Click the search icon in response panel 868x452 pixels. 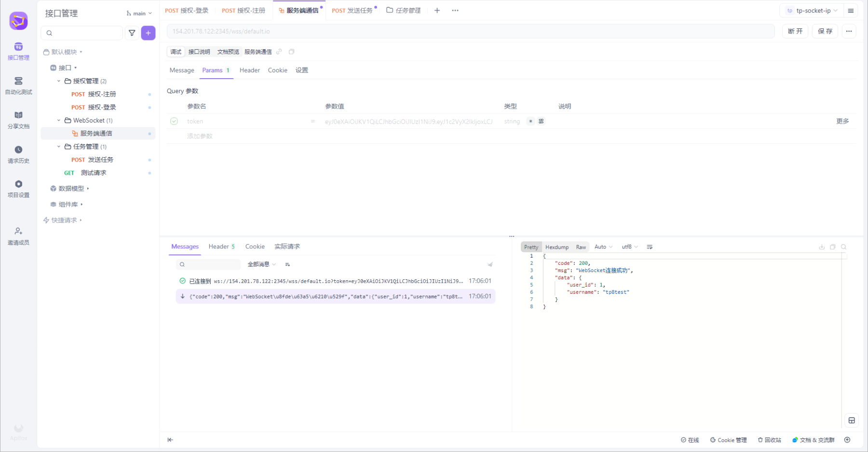(843, 247)
